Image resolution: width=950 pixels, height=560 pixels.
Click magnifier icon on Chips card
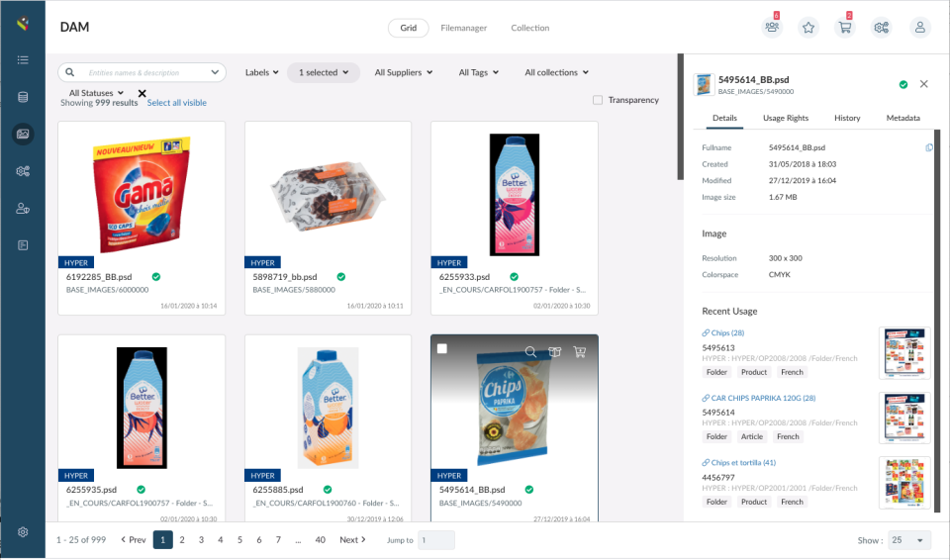pyautogui.click(x=530, y=351)
